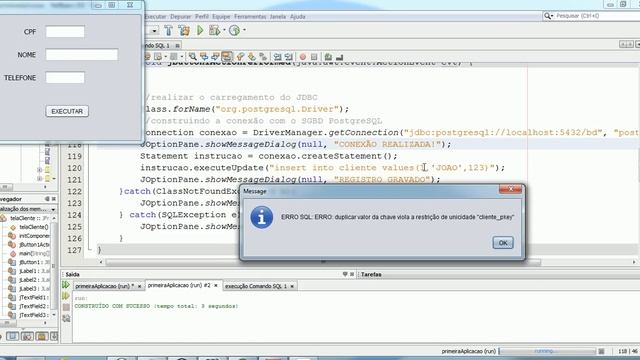Close the primeiraAplicacao (run) #2 output tab
This screenshot has height=360, width=640.
click(x=216, y=285)
